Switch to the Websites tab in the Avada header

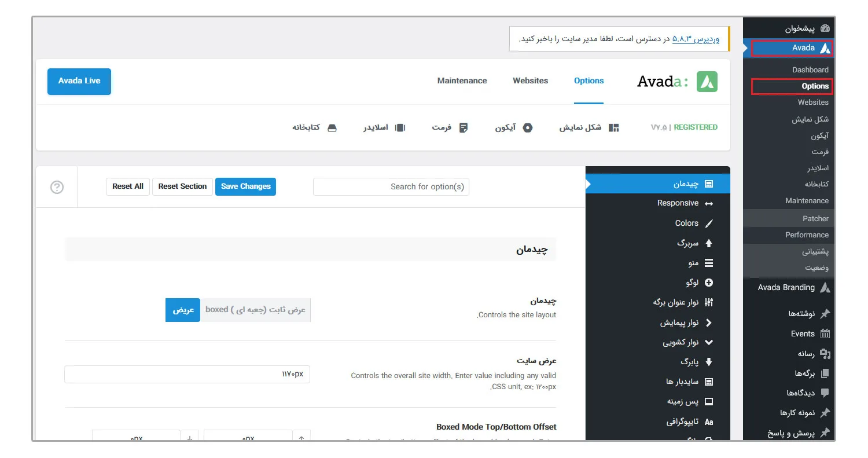coord(530,81)
